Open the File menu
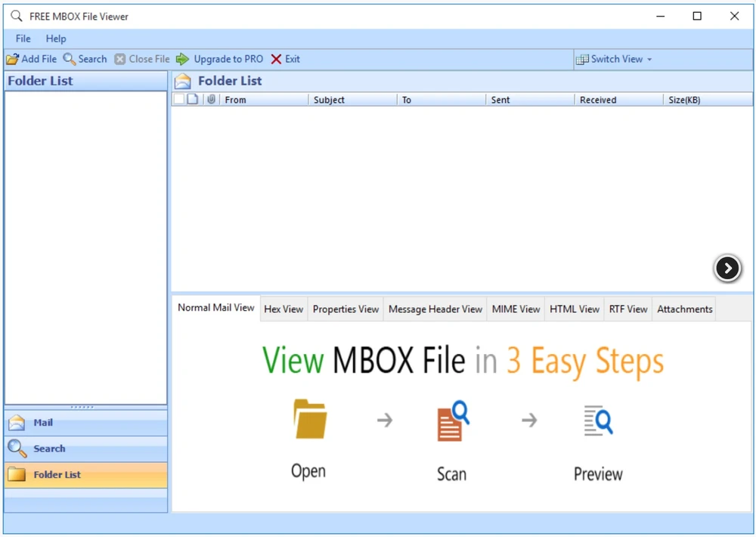This screenshot has height=537, width=756. 23,39
